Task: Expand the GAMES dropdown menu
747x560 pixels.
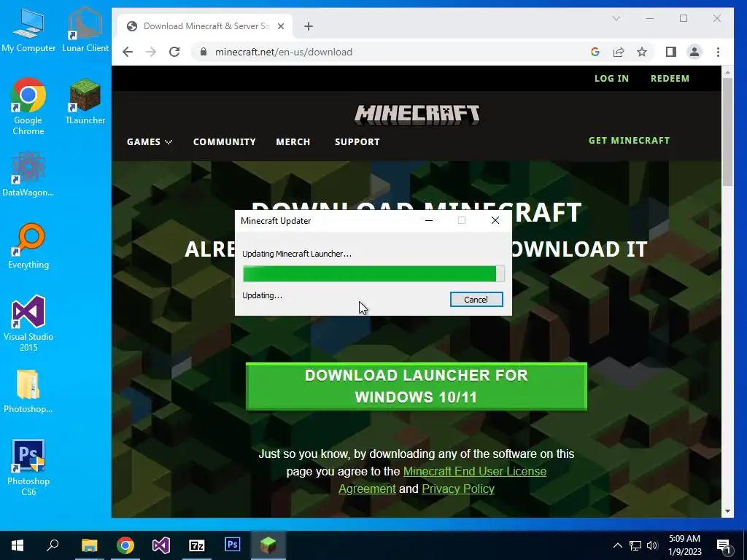Action: 149,142
